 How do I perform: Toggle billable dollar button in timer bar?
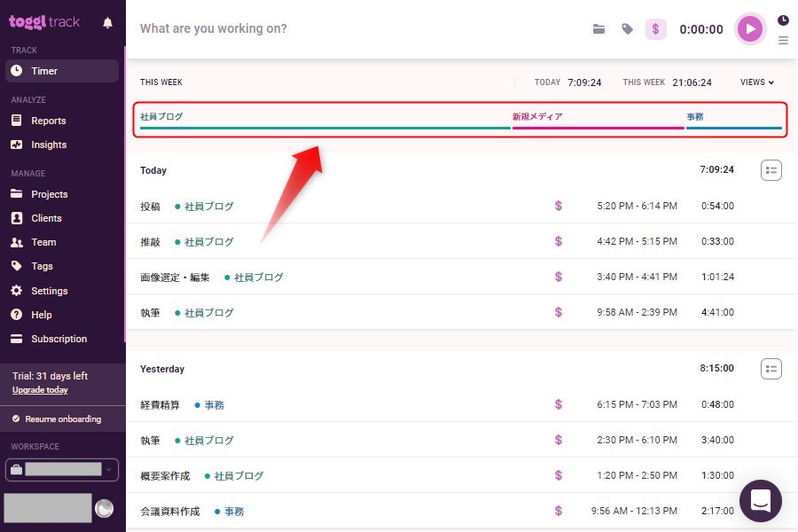(655, 29)
